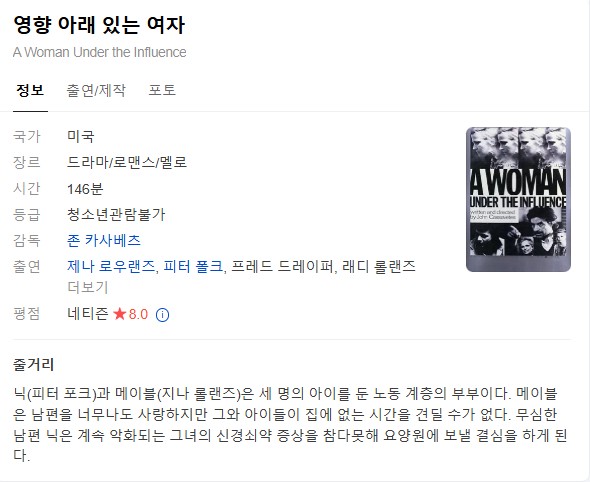The width and height of the screenshot is (590, 482).
Task: Click cast name 래디 롤랜즈
Action: pos(379,266)
